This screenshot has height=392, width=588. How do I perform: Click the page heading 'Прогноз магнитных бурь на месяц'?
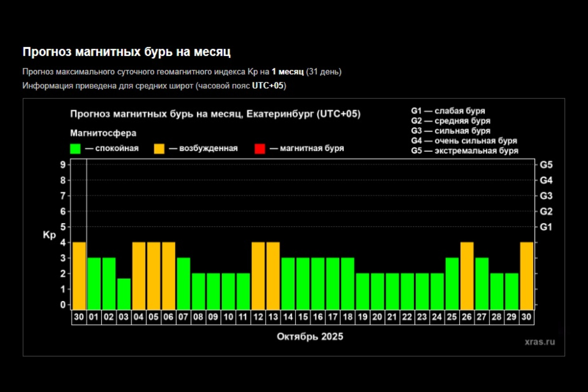tap(126, 52)
